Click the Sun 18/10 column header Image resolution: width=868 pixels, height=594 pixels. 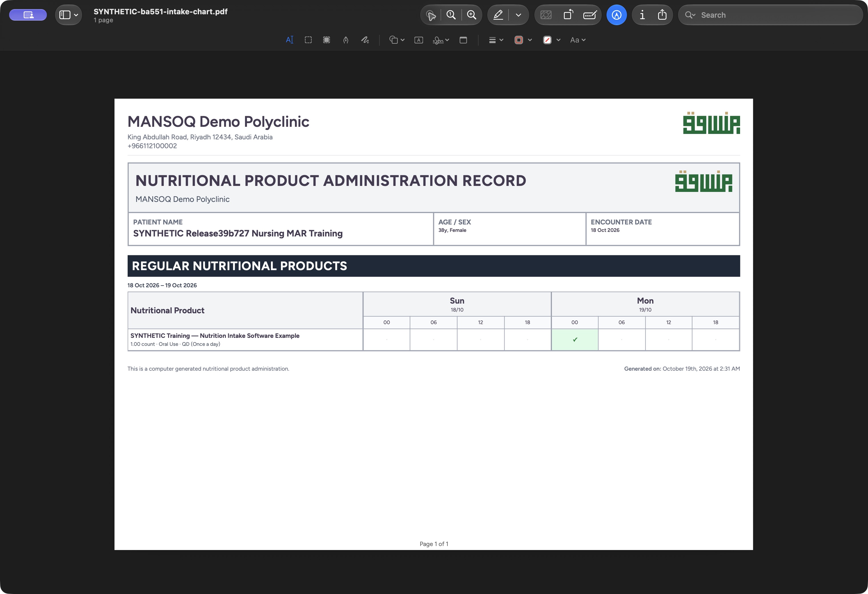click(457, 304)
